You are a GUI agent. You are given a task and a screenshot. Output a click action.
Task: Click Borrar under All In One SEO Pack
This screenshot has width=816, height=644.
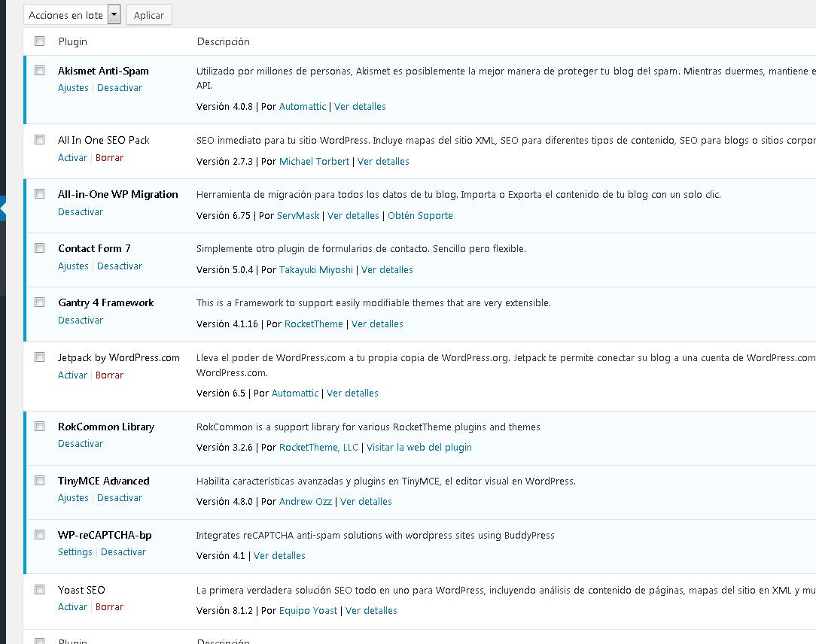[x=109, y=157]
